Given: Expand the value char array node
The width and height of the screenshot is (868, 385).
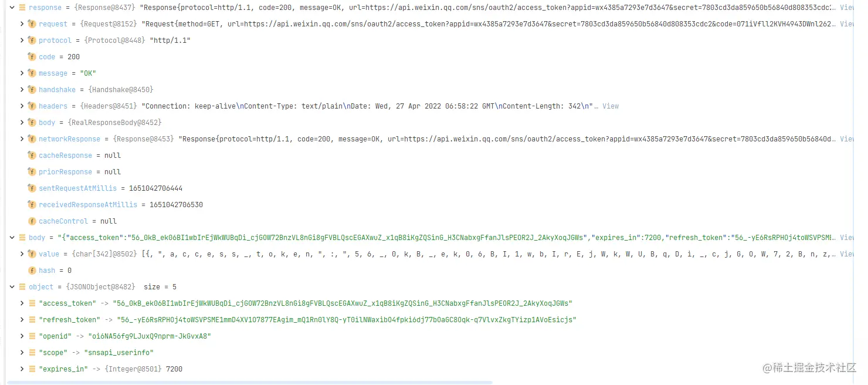Looking at the screenshot, I should tap(22, 254).
